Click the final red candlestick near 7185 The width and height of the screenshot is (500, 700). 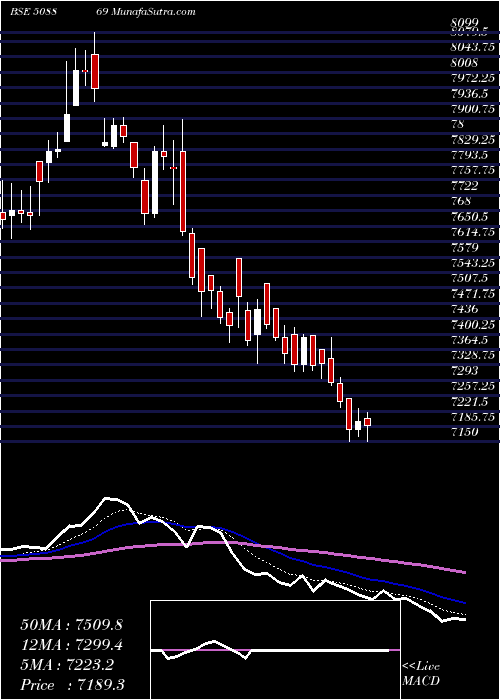[x=367, y=422]
